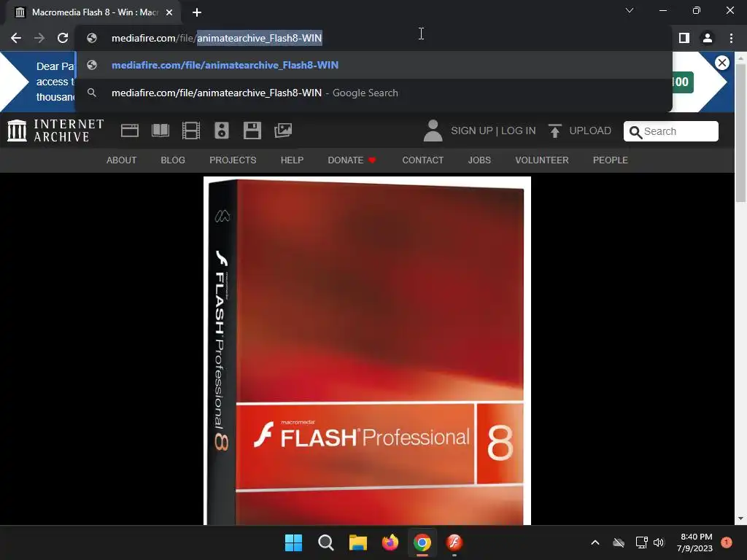747x560 pixels.
Task: Open the ABOUT menu item
Action: (x=122, y=160)
